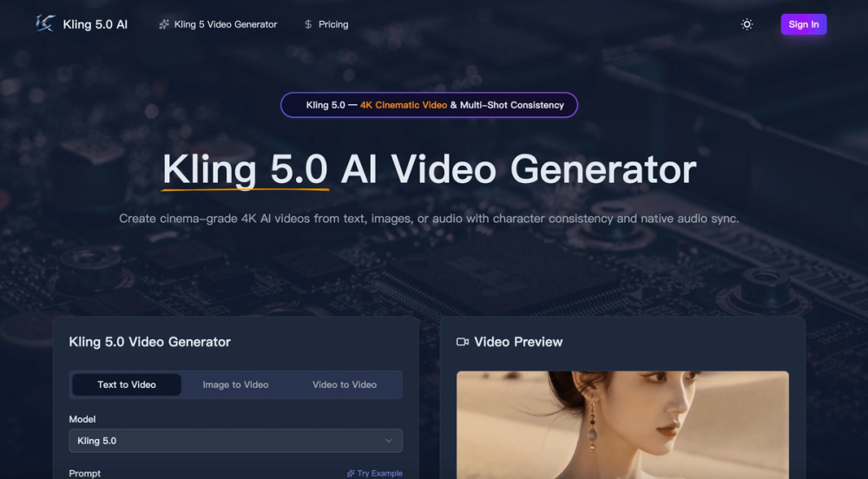The height and width of the screenshot is (479, 868).
Task: Click the sparkle icon beside Kling 5 Video Generator
Action: pos(164,24)
